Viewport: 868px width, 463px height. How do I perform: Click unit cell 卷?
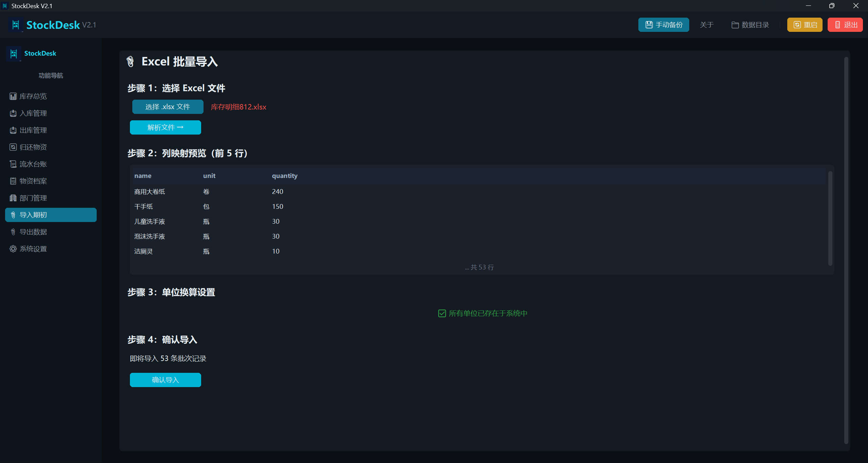click(206, 192)
